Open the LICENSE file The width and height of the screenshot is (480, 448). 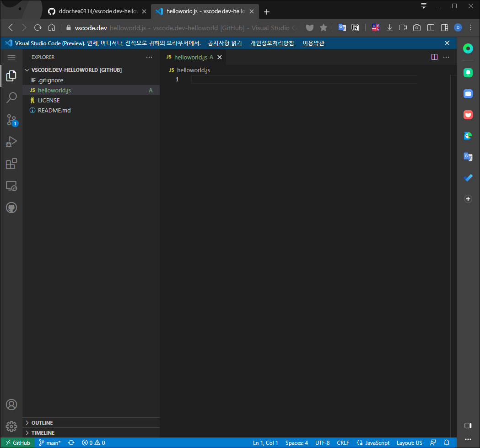(x=91, y=100)
